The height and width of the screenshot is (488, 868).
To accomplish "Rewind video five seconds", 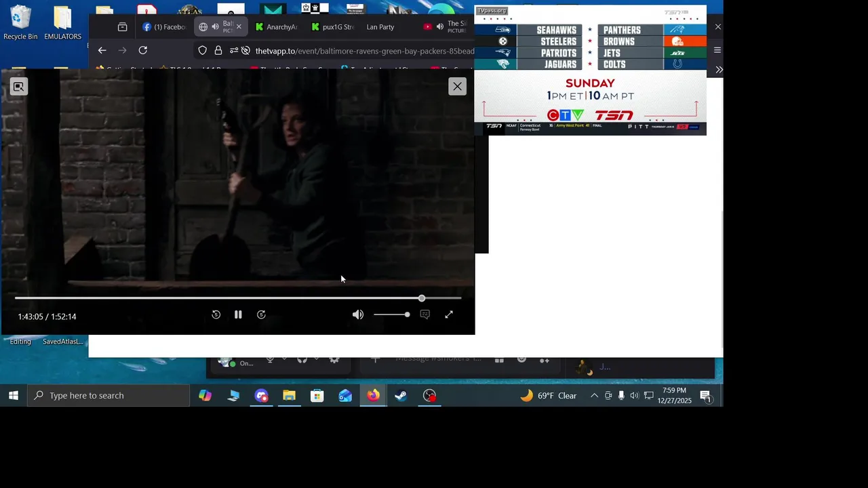I will (x=216, y=314).
